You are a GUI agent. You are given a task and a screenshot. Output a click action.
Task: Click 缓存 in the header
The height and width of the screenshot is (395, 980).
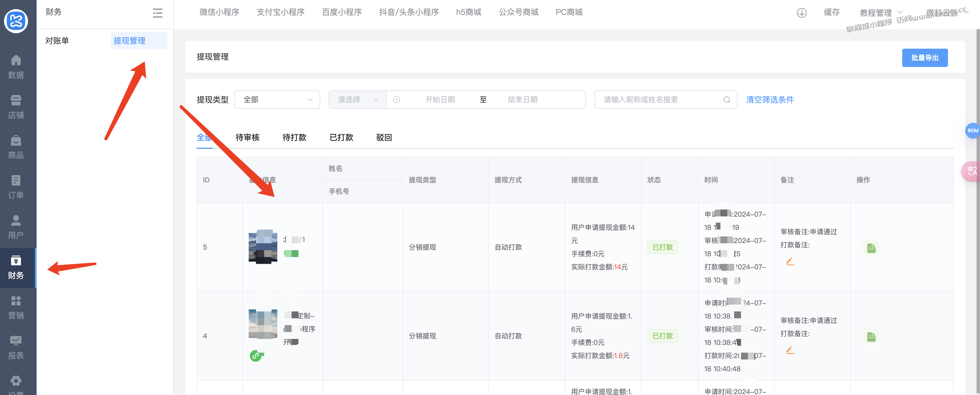click(x=832, y=12)
